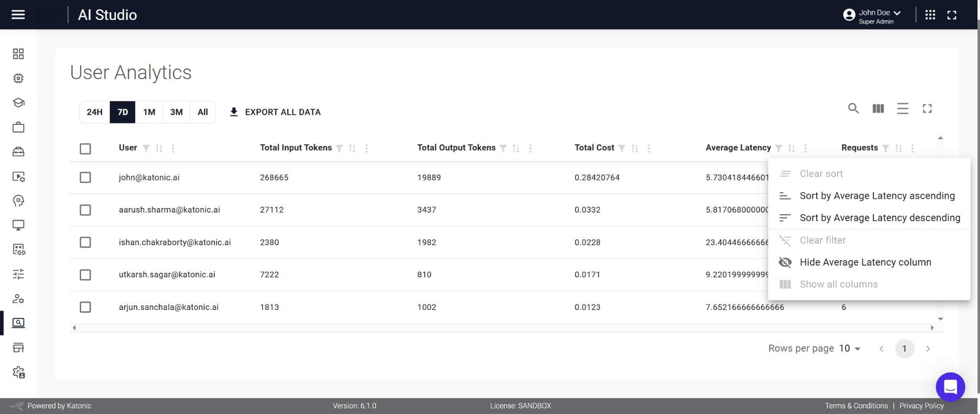This screenshot has height=414, width=980.
Task: Click the horizontal scrollbar right arrow
Action: pos(932,328)
